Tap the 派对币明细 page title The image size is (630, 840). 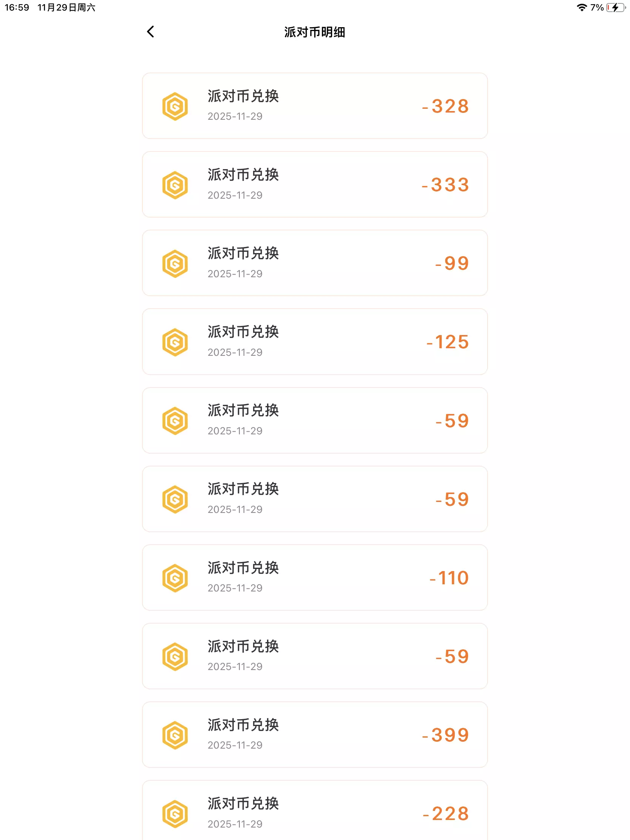[x=315, y=32]
